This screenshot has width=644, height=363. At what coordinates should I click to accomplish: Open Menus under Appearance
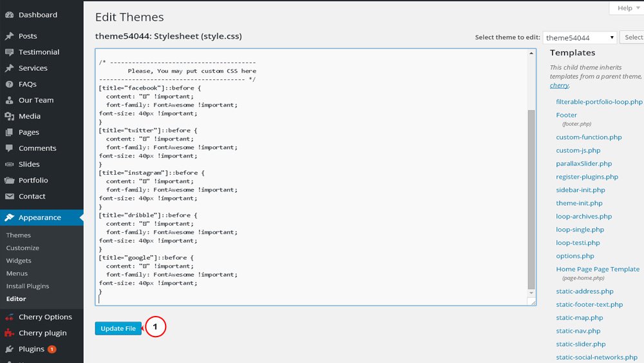[17, 273]
